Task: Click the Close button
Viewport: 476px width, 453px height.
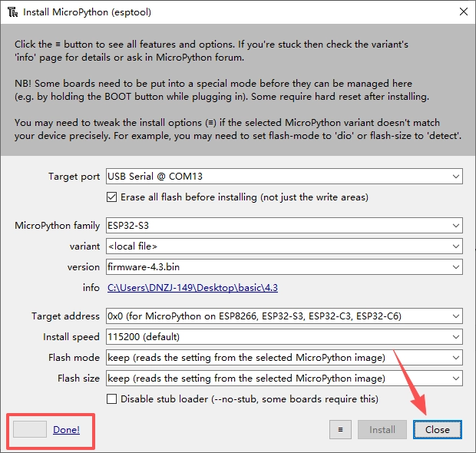Action: pos(438,430)
